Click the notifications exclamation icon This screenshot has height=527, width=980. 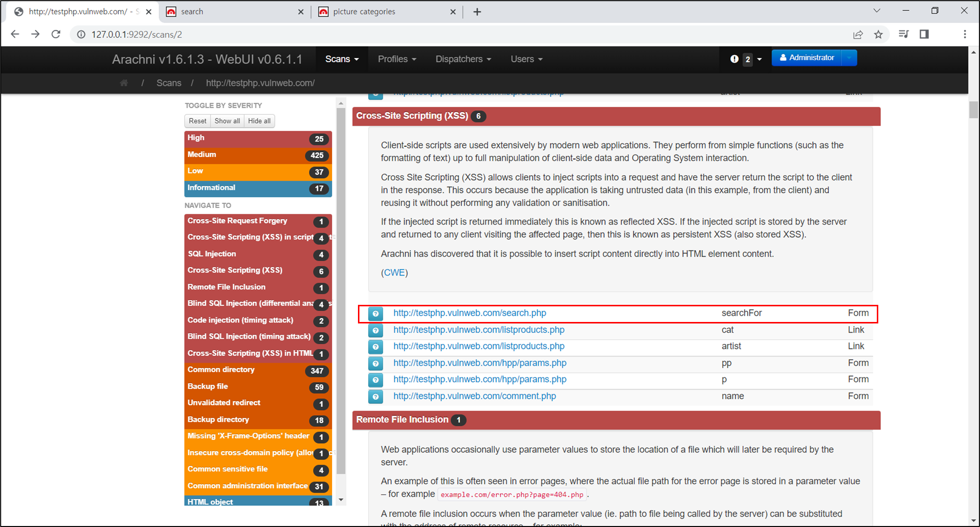click(734, 59)
